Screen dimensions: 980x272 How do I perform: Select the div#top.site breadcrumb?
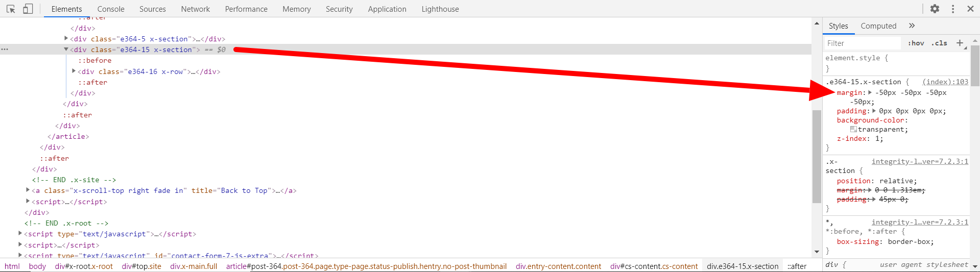pyautogui.click(x=141, y=266)
